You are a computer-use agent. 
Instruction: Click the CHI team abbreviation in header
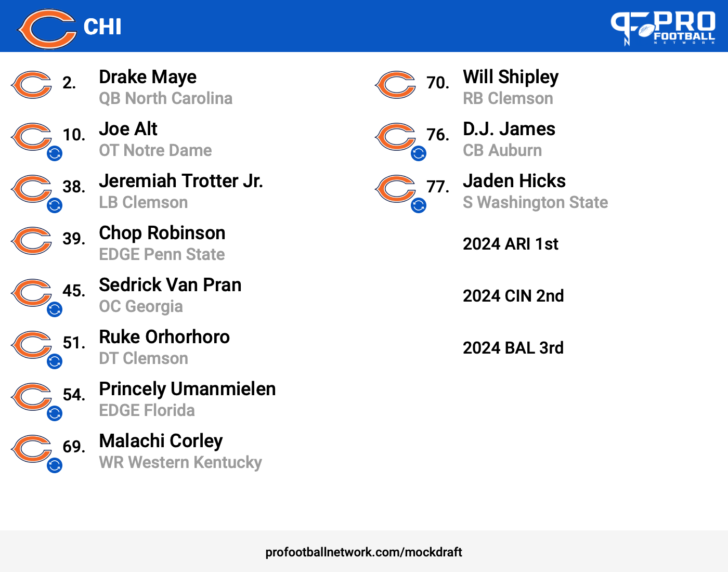[102, 27]
